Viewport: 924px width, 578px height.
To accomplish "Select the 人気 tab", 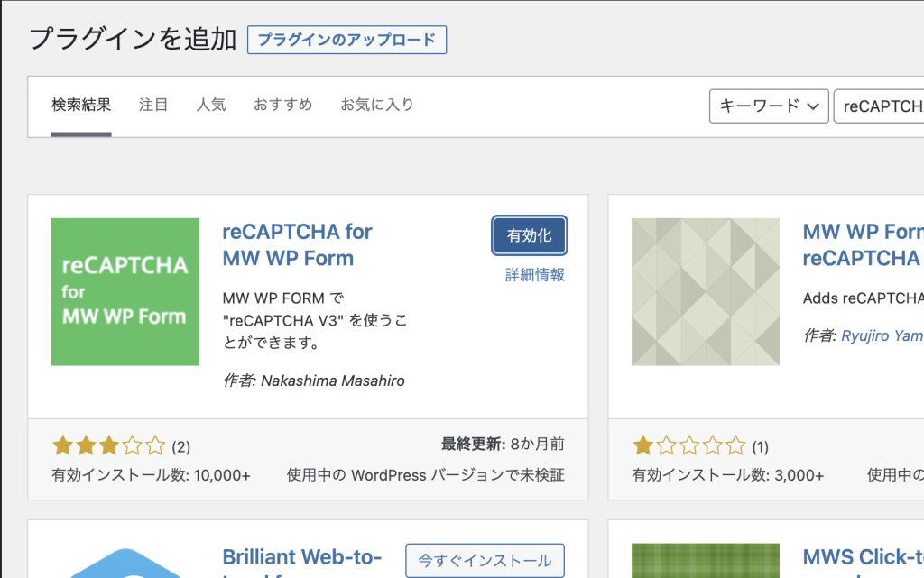I will (x=211, y=105).
